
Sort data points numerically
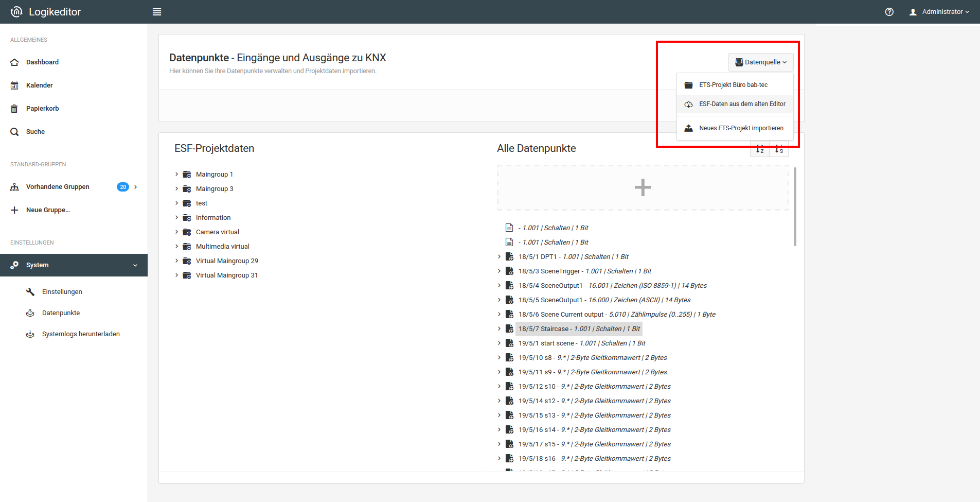point(779,149)
